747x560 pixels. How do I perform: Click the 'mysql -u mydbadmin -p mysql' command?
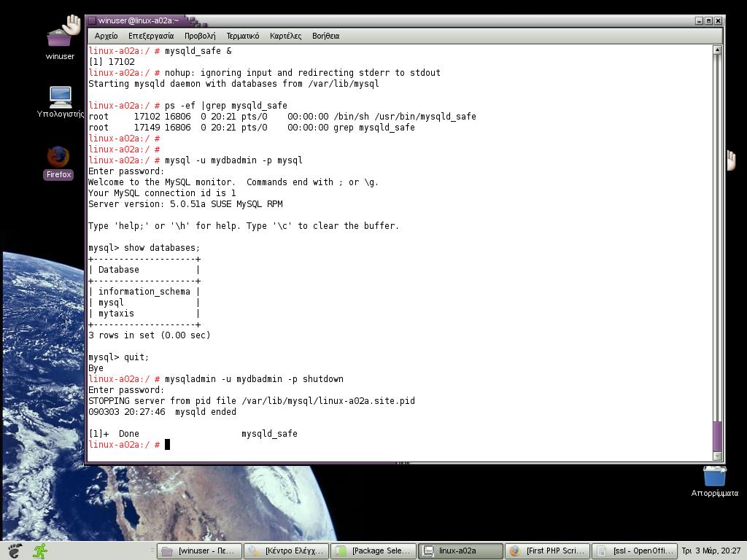[x=233, y=160]
